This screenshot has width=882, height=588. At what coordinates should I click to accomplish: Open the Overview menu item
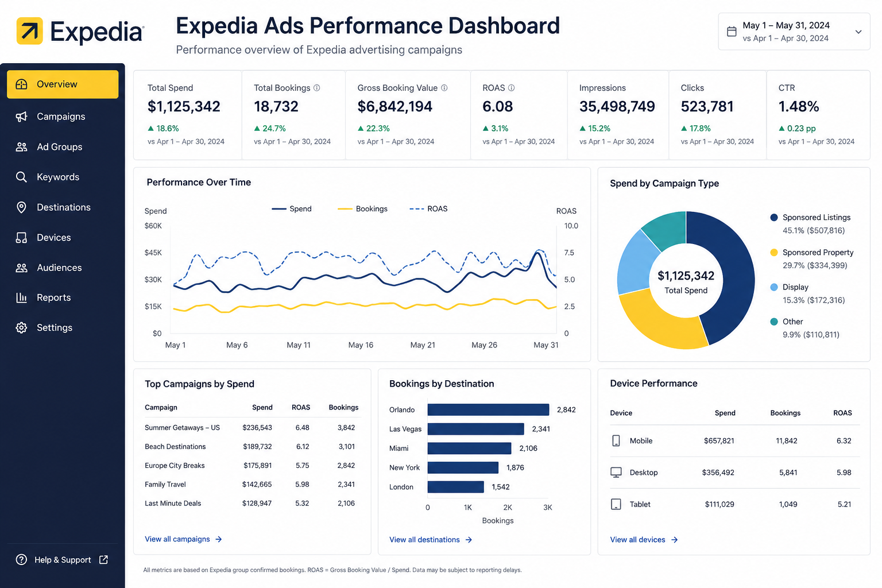(x=63, y=84)
